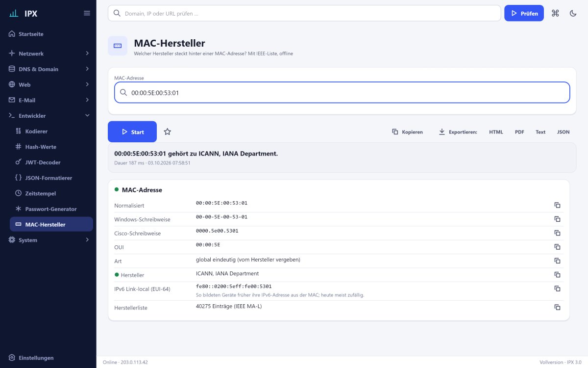Click the magnifier icon in the MAC-Adresse field
This screenshot has width=588, height=368.
pos(123,92)
